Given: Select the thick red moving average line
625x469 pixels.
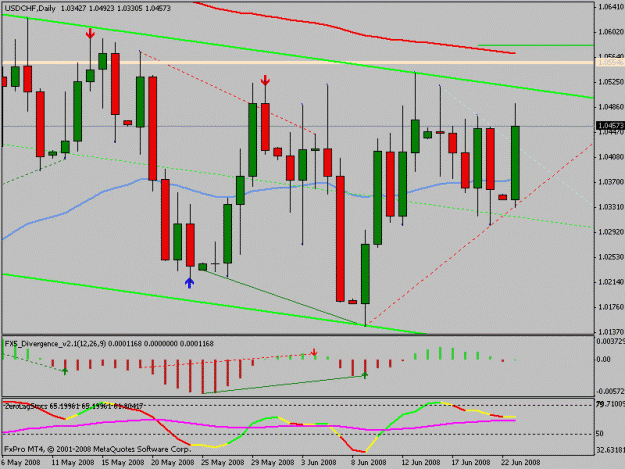Looking at the screenshot, I should click(x=355, y=31).
